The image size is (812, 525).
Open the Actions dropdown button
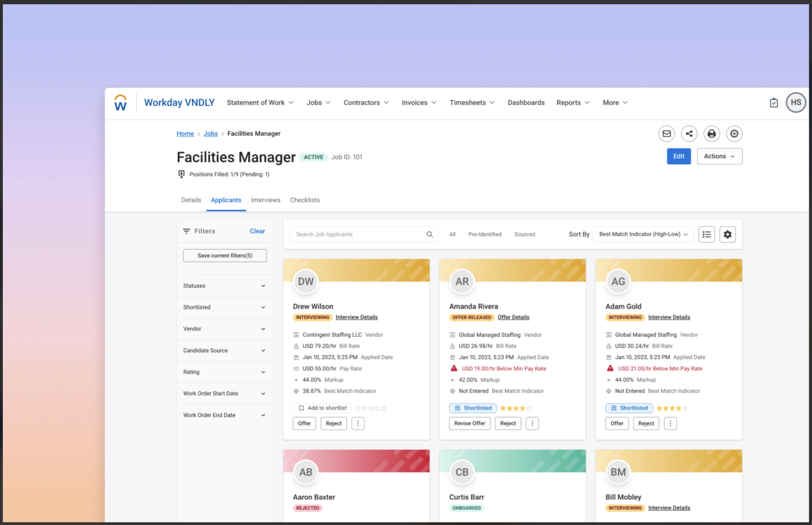[719, 156]
